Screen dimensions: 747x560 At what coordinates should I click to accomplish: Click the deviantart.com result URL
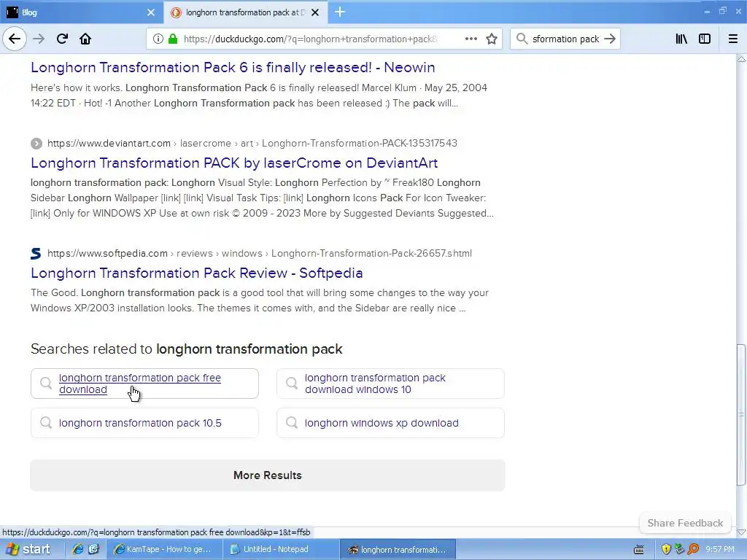(x=252, y=143)
